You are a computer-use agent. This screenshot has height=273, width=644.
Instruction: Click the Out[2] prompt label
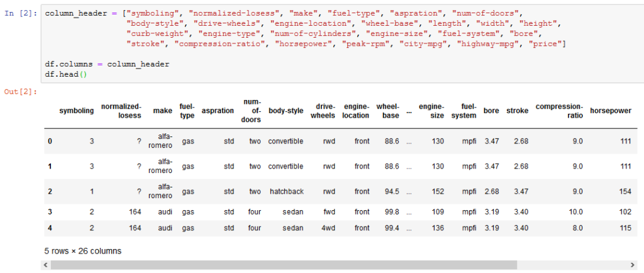point(21,92)
